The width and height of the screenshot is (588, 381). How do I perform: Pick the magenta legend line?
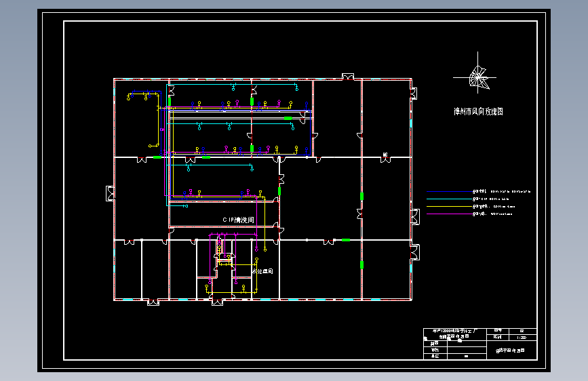coord(449,214)
